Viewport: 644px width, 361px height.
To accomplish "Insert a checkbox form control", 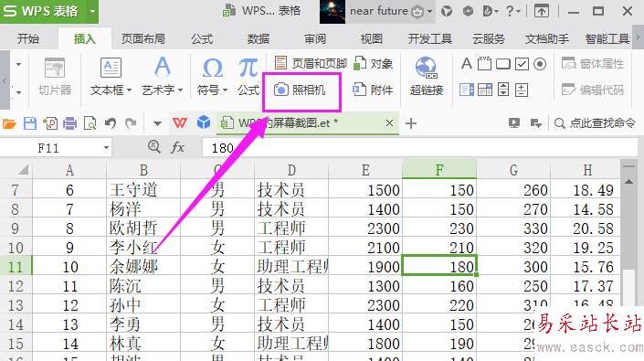I will [522, 64].
